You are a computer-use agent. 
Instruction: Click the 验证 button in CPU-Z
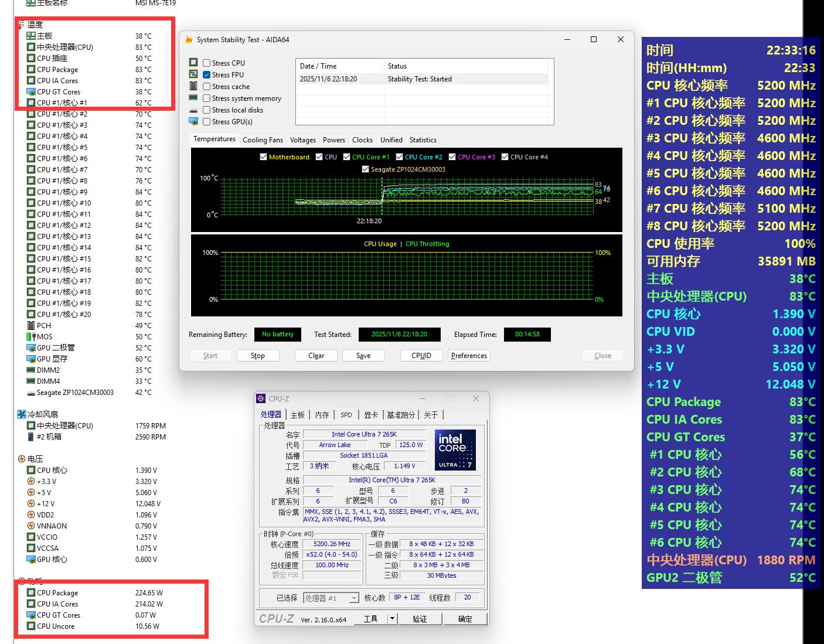tap(420, 619)
